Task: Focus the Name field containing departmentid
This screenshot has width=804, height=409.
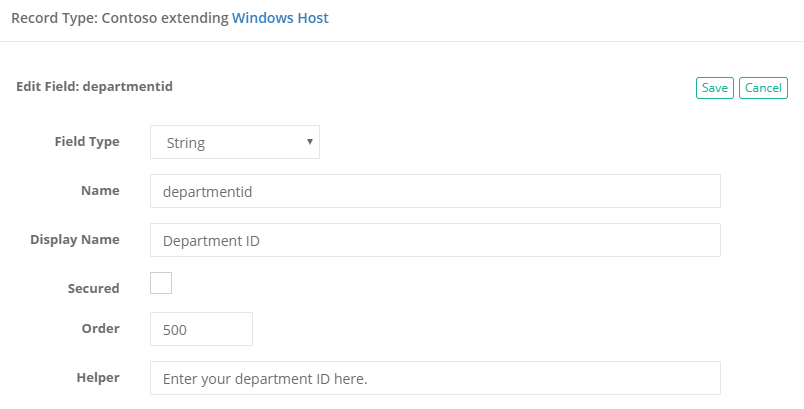Action: click(x=435, y=192)
